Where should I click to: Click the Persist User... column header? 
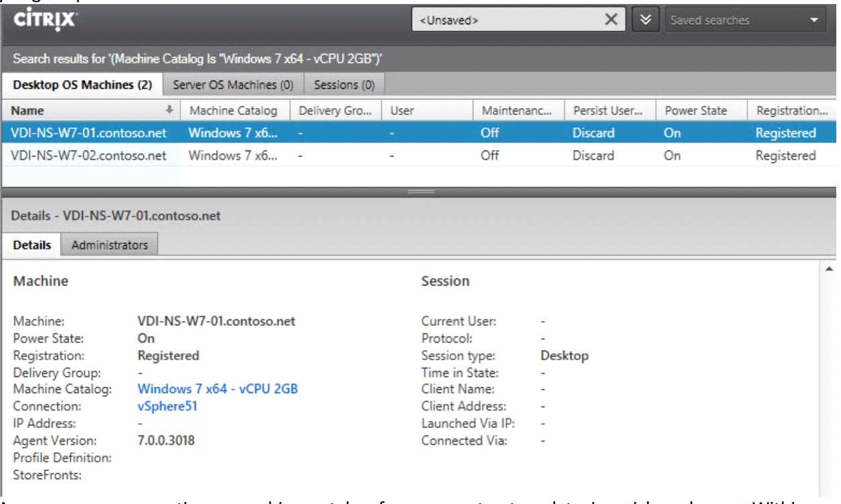tap(610, 110)
